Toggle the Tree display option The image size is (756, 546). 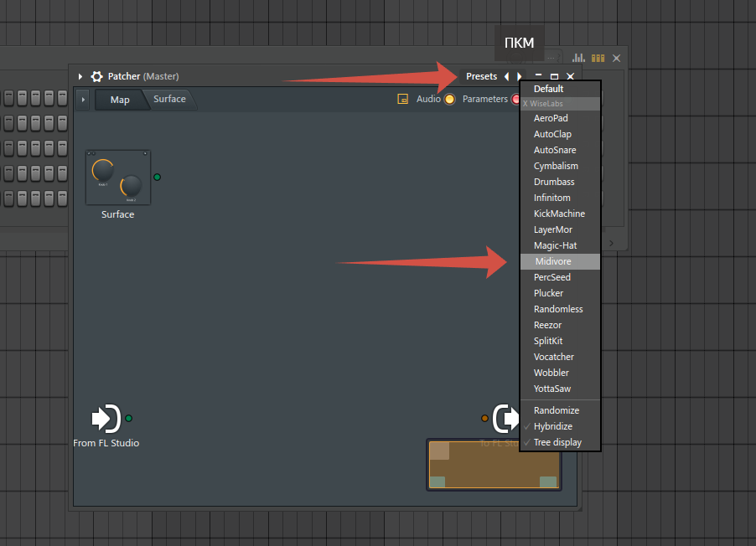[x=560, y=442]
